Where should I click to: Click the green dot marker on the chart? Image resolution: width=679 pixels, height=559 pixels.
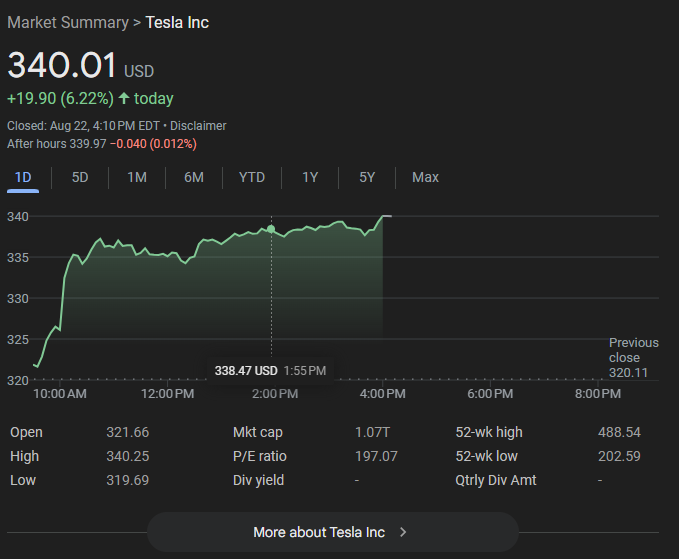tap(271, 229)
